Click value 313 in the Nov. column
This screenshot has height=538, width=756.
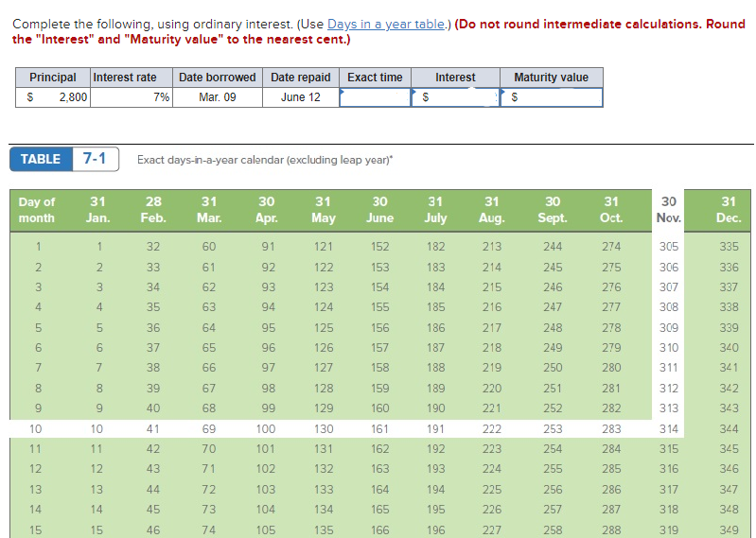click(x=669, y=408)
